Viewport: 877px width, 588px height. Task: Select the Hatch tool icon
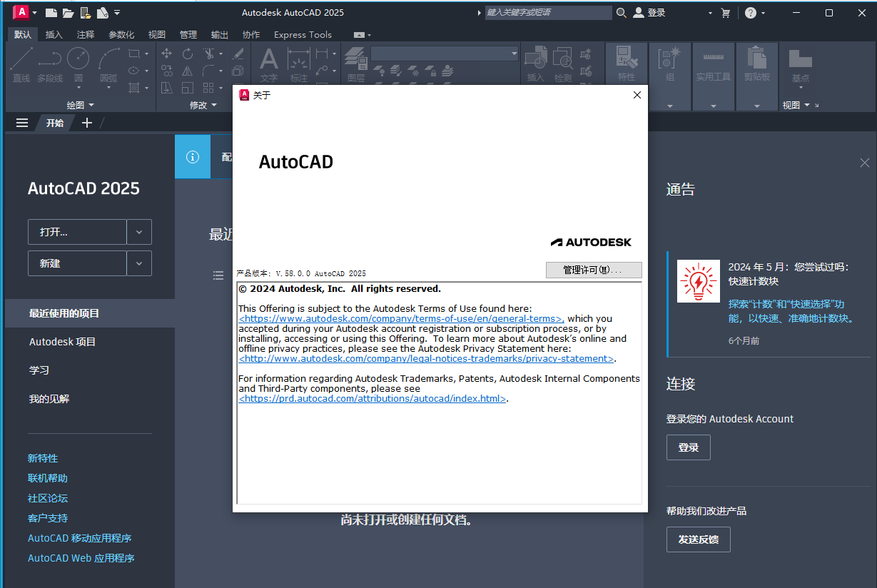[133, 88]
